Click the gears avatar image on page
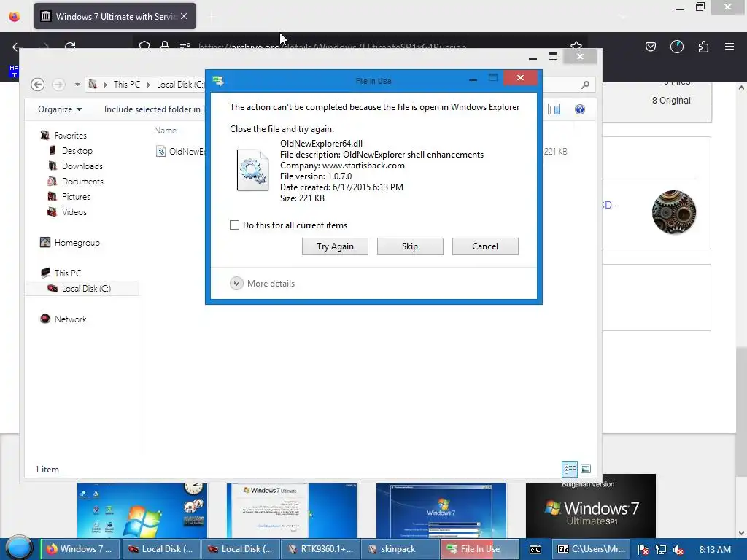This screenshot has width=747, height=560. point(673,212)
